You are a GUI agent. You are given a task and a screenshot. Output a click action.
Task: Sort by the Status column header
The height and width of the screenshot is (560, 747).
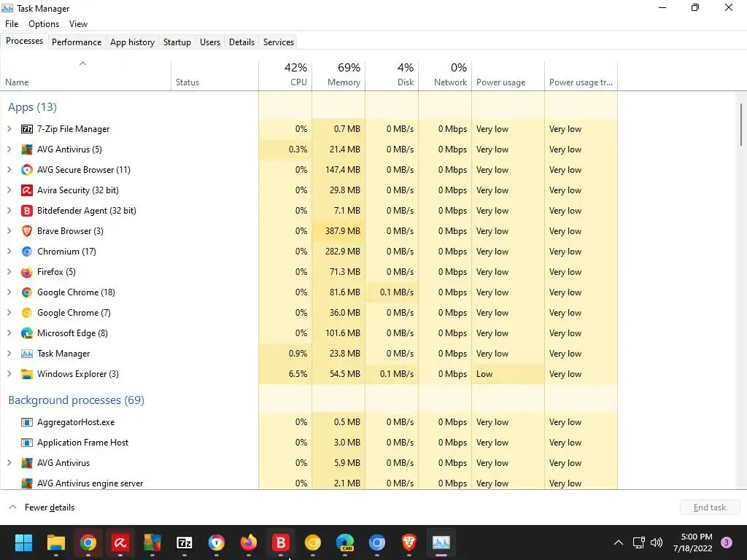(215, 75)
